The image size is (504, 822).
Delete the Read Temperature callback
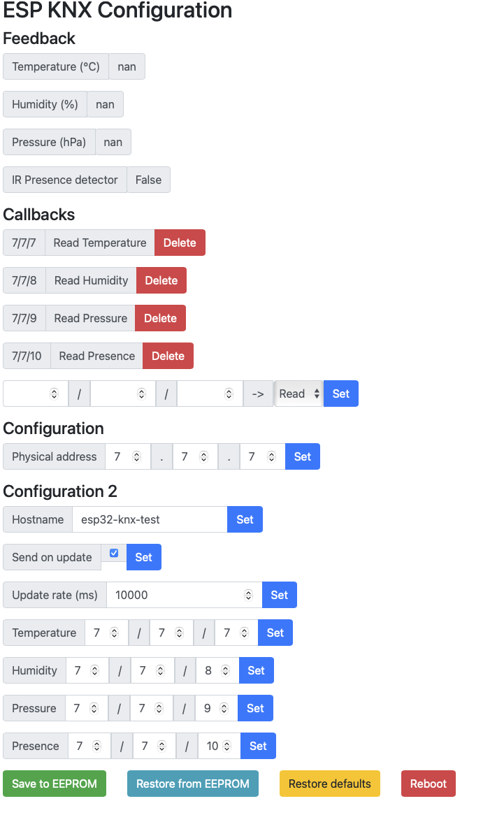coord(180,243)
